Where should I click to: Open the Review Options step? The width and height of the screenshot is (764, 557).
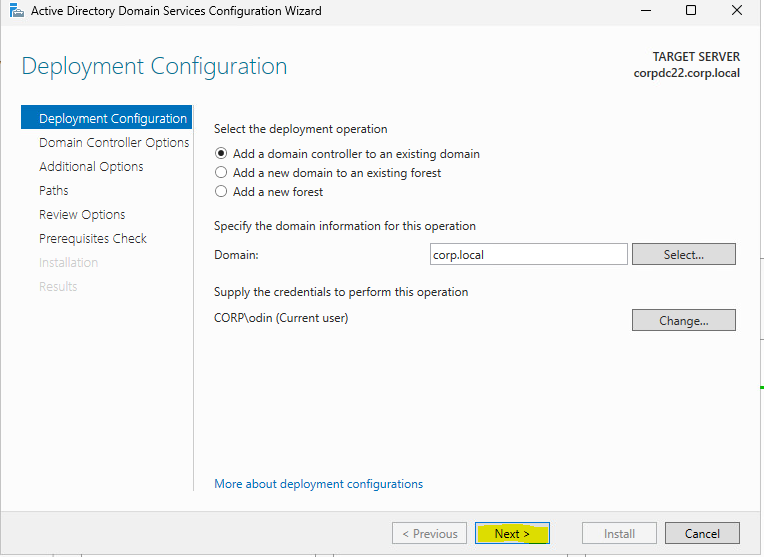tap(82, 215)
